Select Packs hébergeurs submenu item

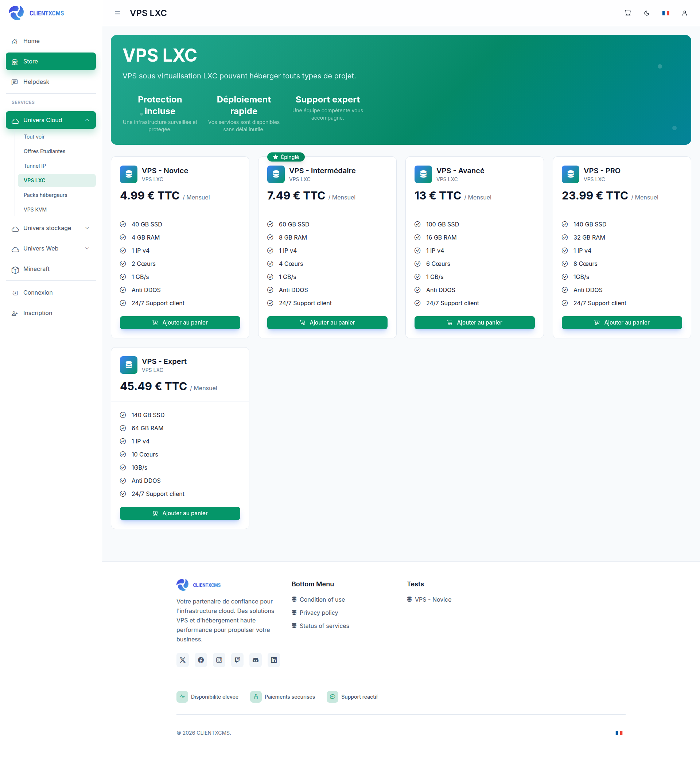[57, 195]
